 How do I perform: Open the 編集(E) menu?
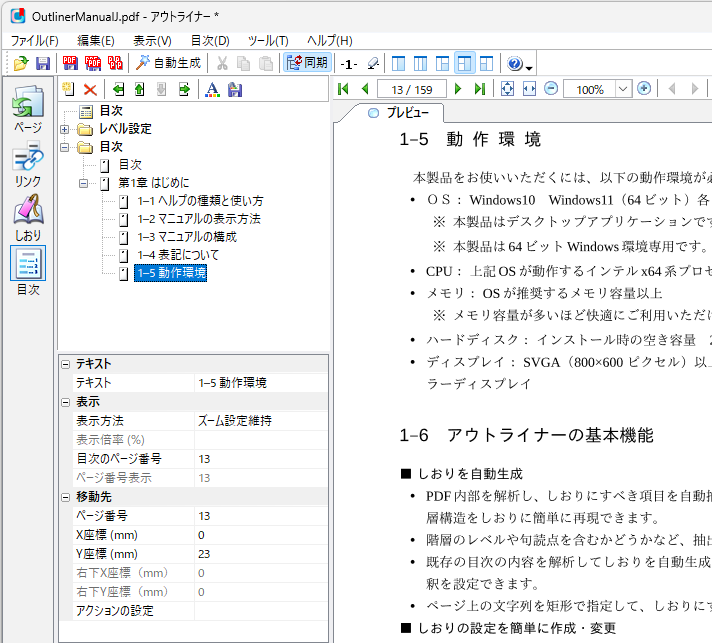(96, 41)
